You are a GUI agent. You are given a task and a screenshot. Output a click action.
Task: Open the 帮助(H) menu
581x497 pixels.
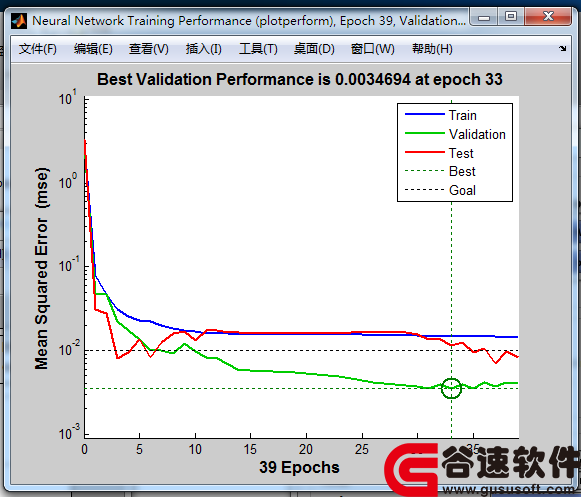[x=432, y=49]
